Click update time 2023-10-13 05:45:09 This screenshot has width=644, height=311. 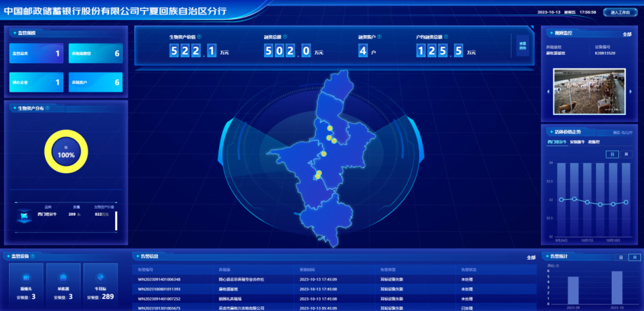318,308
